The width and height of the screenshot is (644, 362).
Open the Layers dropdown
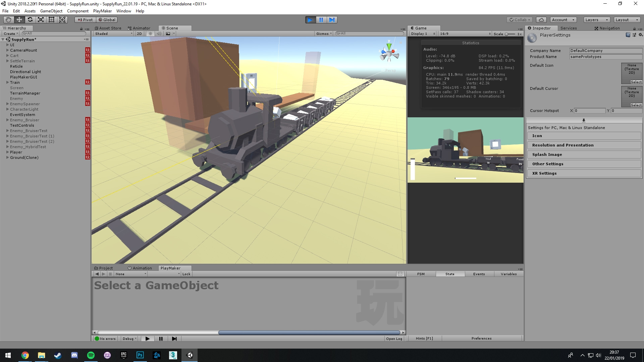597,20
